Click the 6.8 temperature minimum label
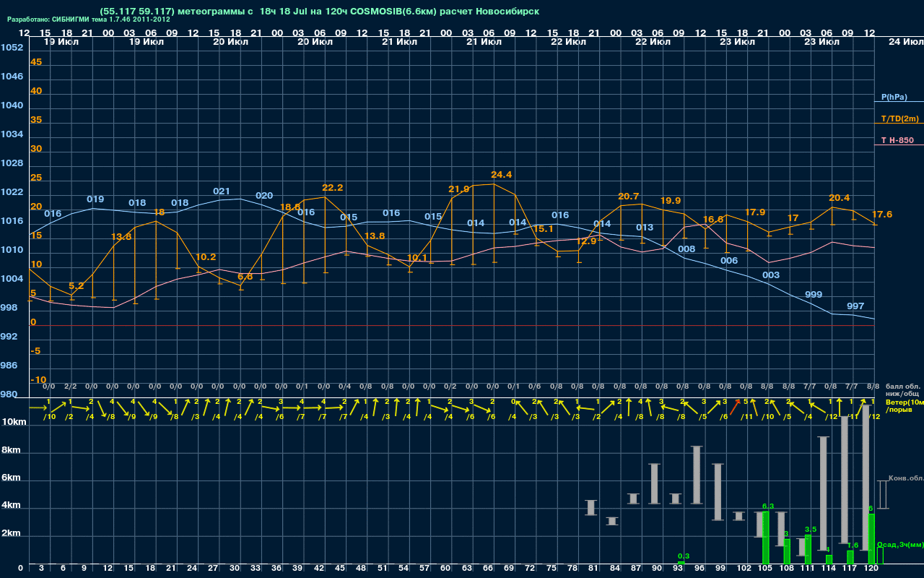Image resolution: width=924 pixels, height=578 pixels. (x=245, y=277)
